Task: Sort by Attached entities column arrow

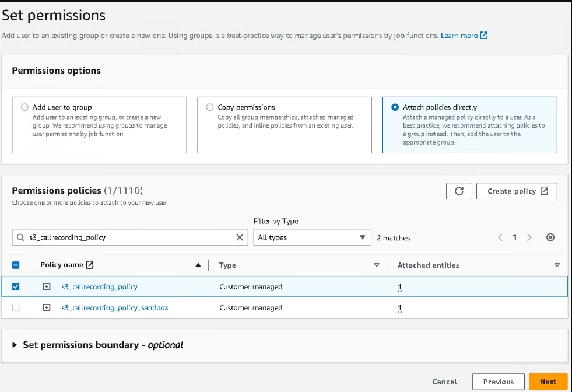Action: pos(557,265)
